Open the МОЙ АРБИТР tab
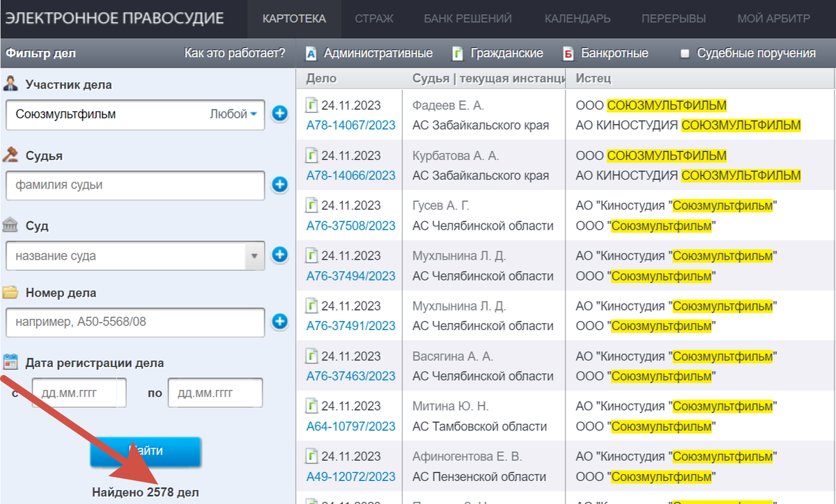The image size is (836, 504). pos(774,19)
